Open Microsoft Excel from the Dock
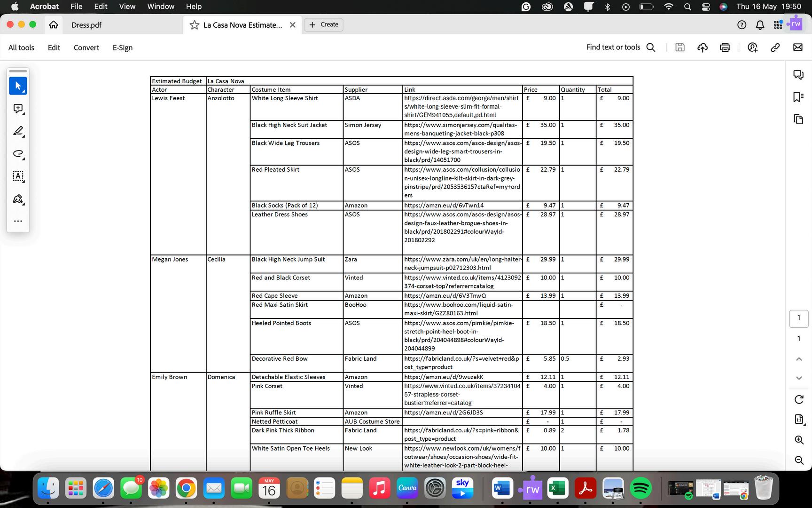 (557, 489)
